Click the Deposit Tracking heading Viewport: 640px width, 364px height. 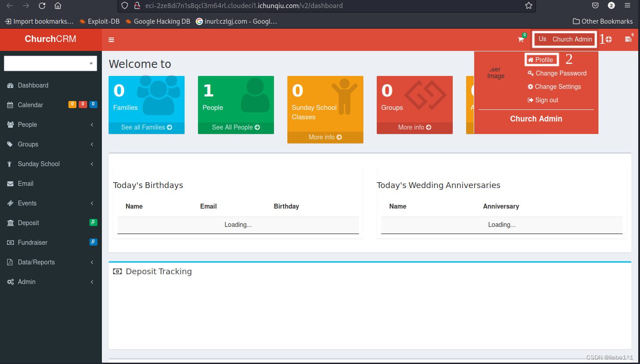click(x=159, y=272)
